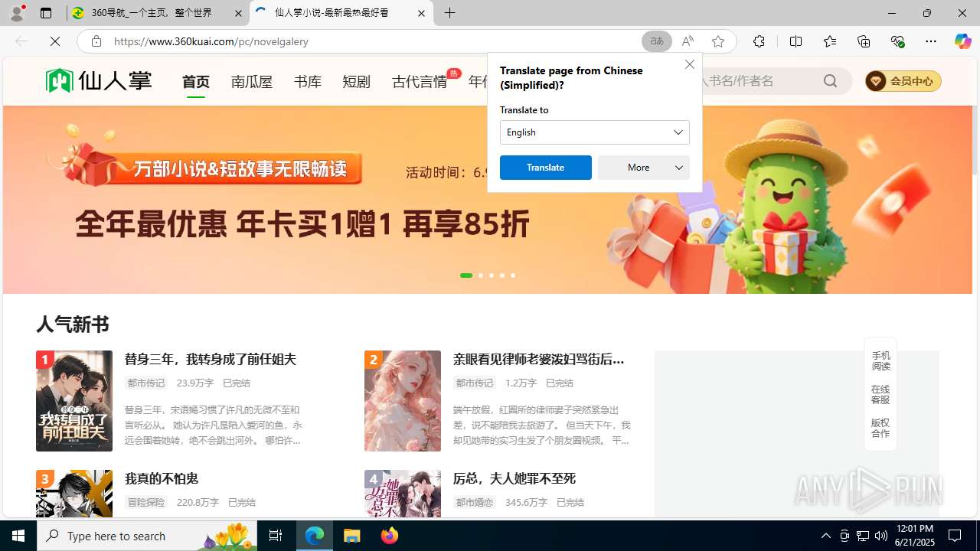
Task: Open the notification center icon
Action: click(x=955, y=536)
